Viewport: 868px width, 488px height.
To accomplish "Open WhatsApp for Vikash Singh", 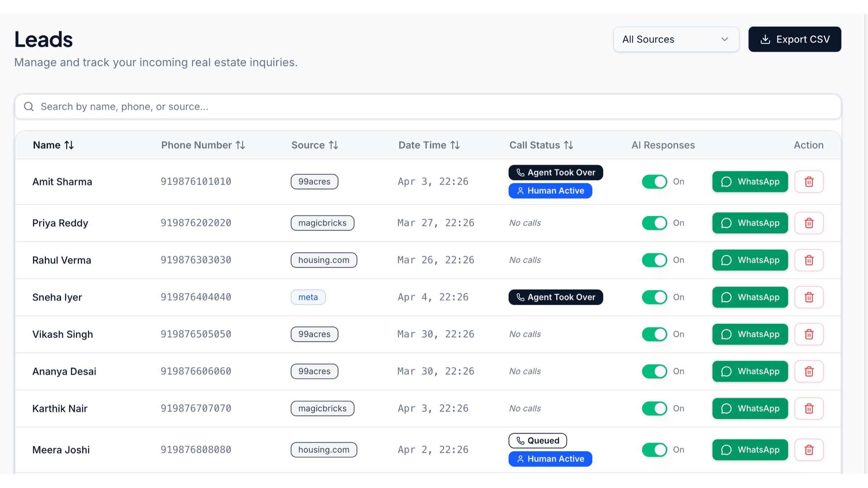I will point(750,334).
